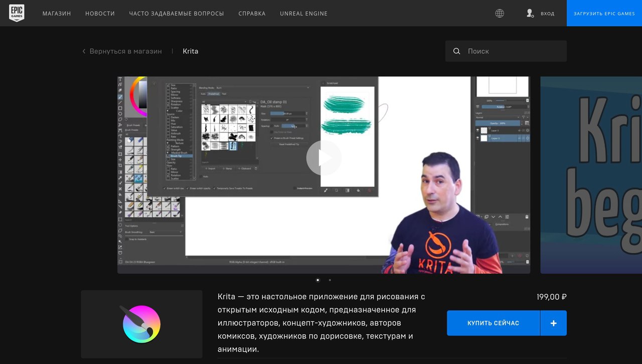Open the НОВОСТИ menu item

click(100, 14)
